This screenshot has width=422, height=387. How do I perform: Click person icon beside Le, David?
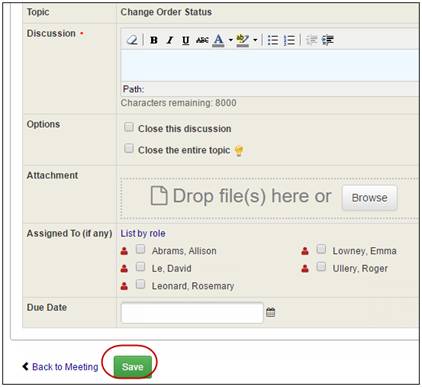pos(124,268)
